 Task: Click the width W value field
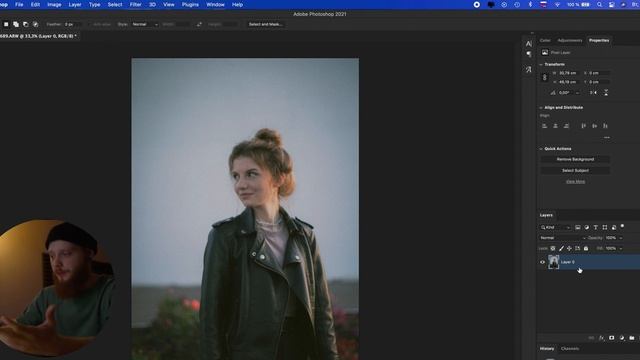tap(569, 73)
